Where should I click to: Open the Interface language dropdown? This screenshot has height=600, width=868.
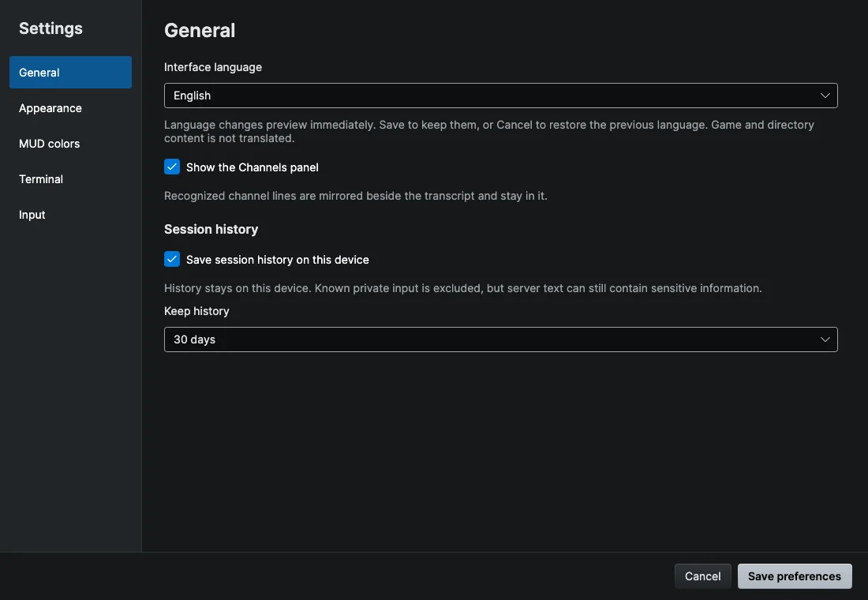[x=500, y=96]
